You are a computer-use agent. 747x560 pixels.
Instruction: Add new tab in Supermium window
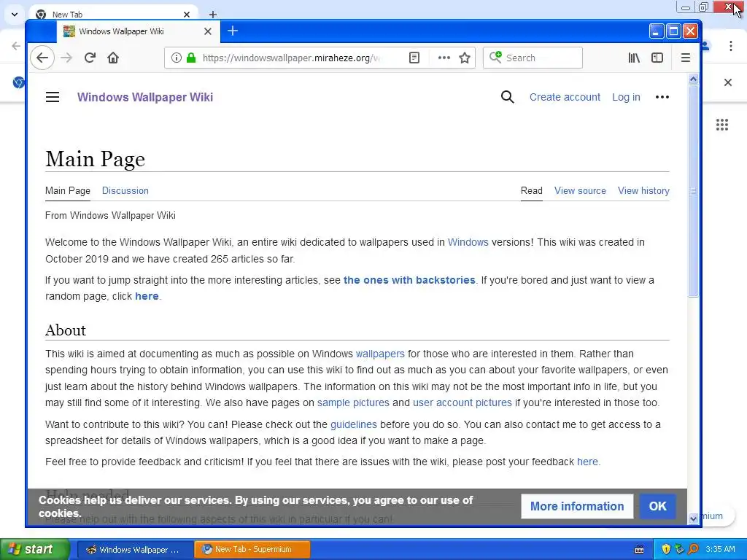[x=213, y=15]
